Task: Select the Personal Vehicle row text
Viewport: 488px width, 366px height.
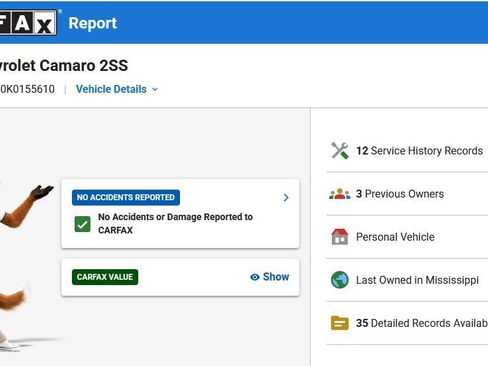Action: click(395, 237)
